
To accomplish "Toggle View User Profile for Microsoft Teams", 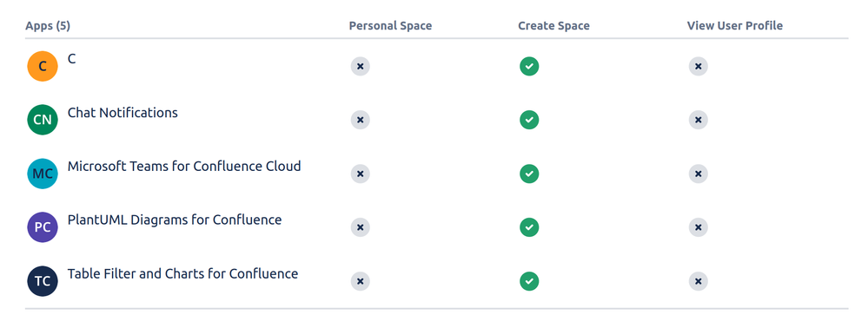I will (x=698, y=174).
